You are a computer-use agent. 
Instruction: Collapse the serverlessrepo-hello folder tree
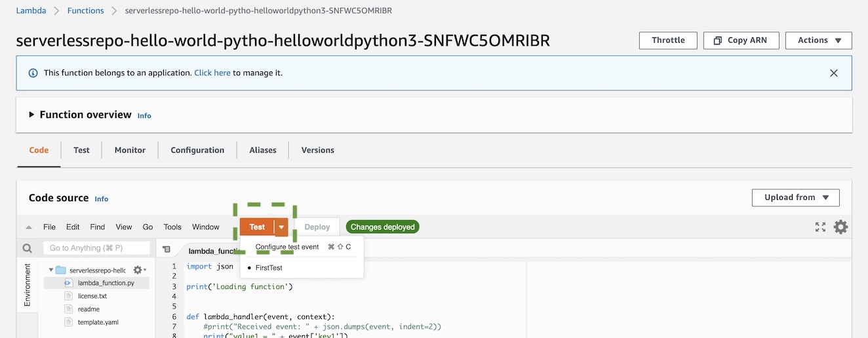coord(51,270)
